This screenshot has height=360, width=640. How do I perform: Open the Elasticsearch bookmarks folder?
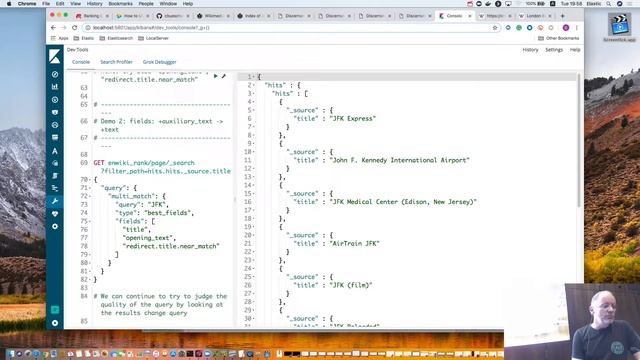coord(117,38)
